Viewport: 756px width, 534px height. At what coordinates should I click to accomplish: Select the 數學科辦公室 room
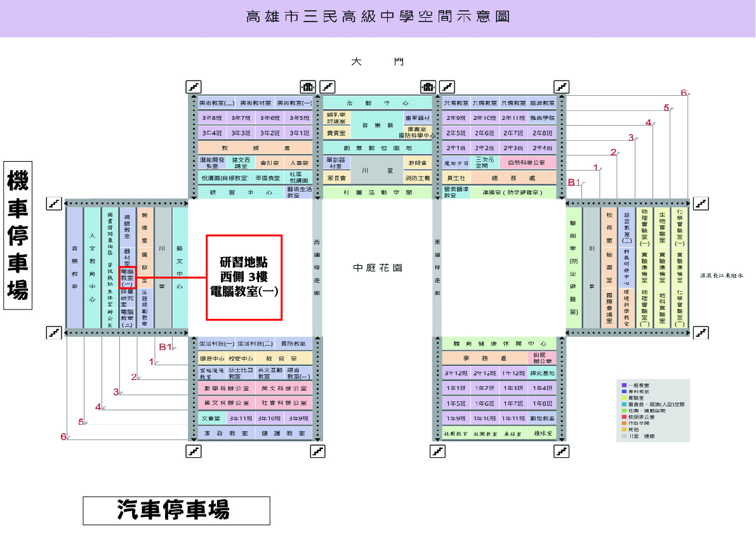click(227, 388)
